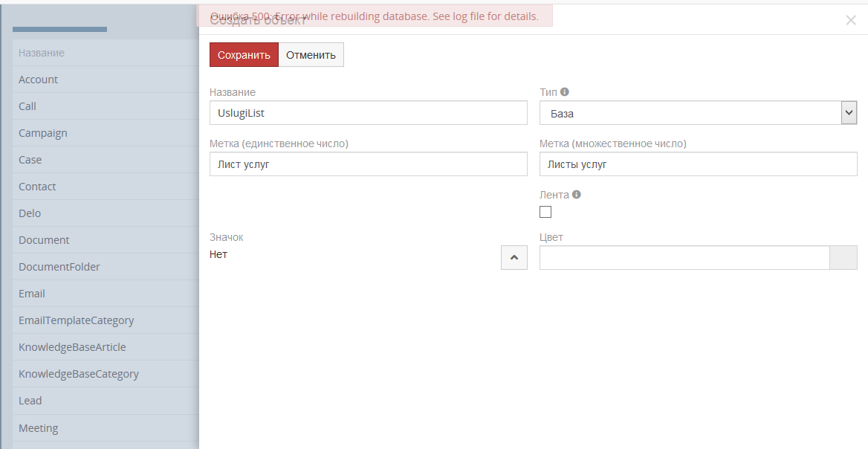
Task: Open DocumentFolder in the entity list
Action: click(59, 267)
